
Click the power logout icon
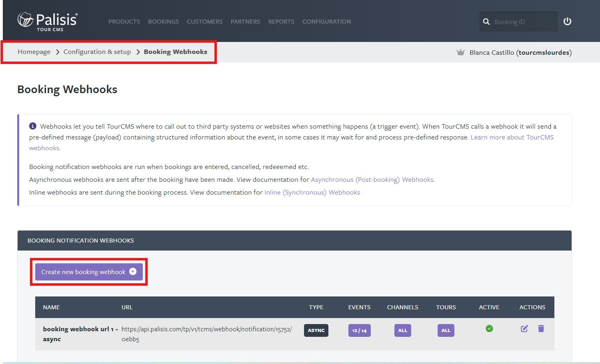click(x=567, y=22)
